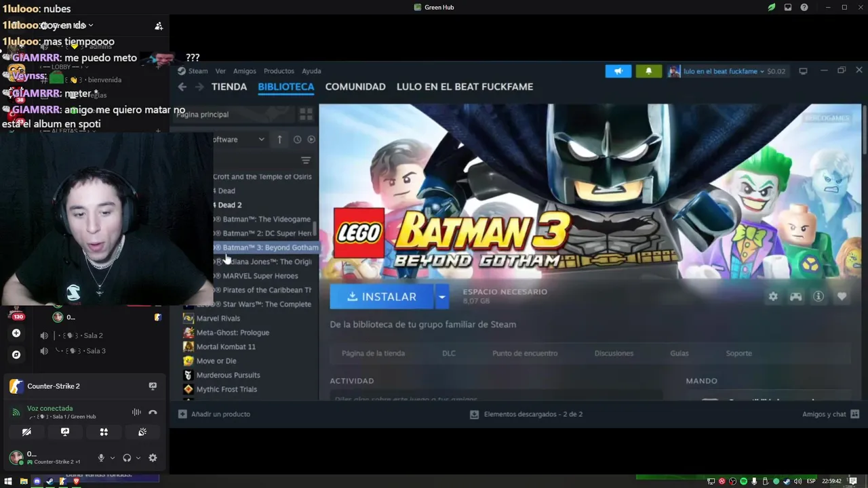The image size is (868, 488).
Task: Deafen with Discord headphones icon
Action: 127,458
